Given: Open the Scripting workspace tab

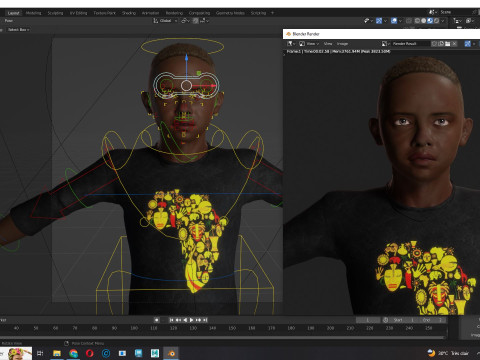Looking at the screenshot, I should [x=258, y=13].
